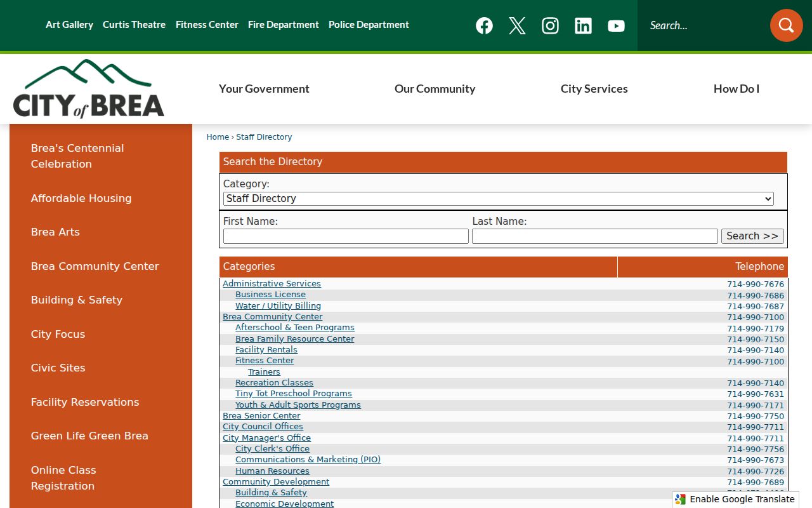Click the City of Brea logo
The image size is (812, 508).
coord(89,89)
